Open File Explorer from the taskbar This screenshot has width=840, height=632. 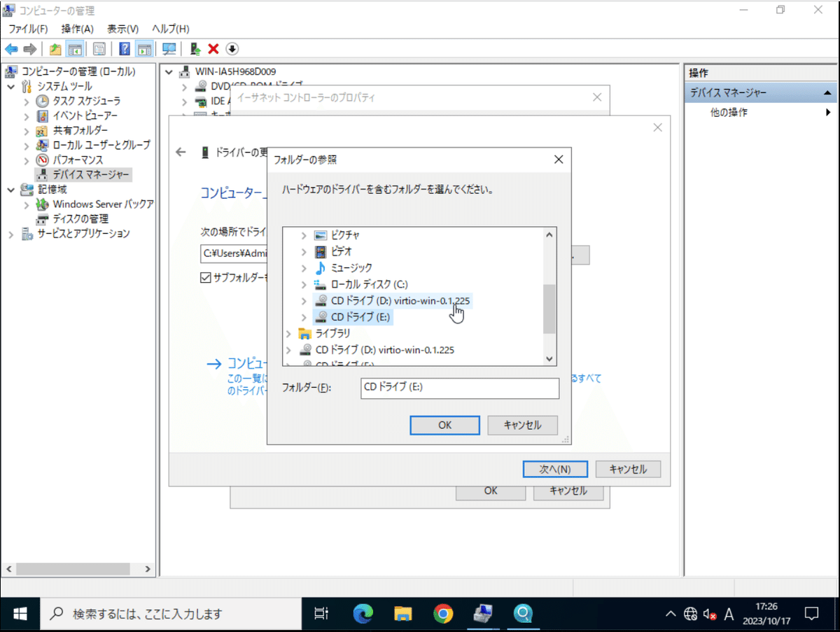click(402, 614)
